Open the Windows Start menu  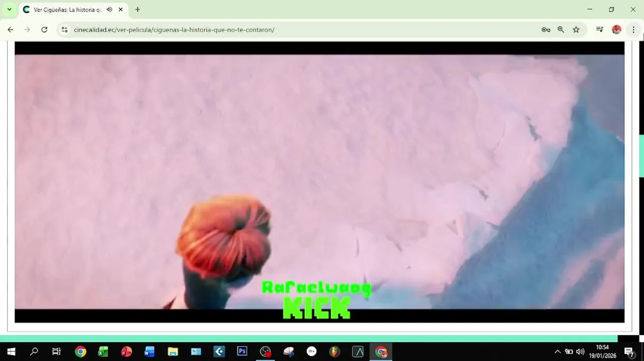coord(11,351)
